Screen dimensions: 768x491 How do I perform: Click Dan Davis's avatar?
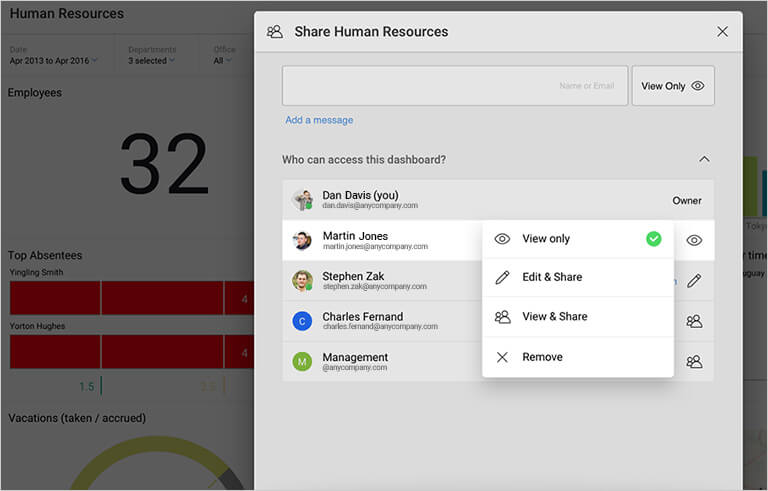coord(303,200)
